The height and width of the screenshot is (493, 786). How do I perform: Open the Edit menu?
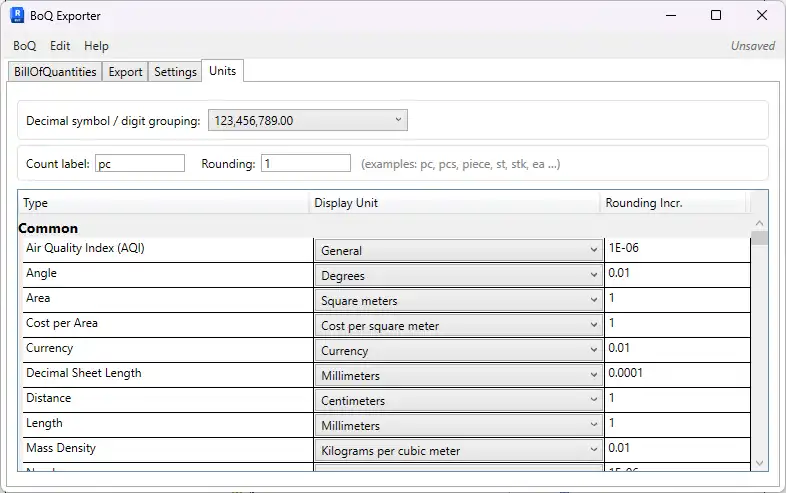point(60,46)
